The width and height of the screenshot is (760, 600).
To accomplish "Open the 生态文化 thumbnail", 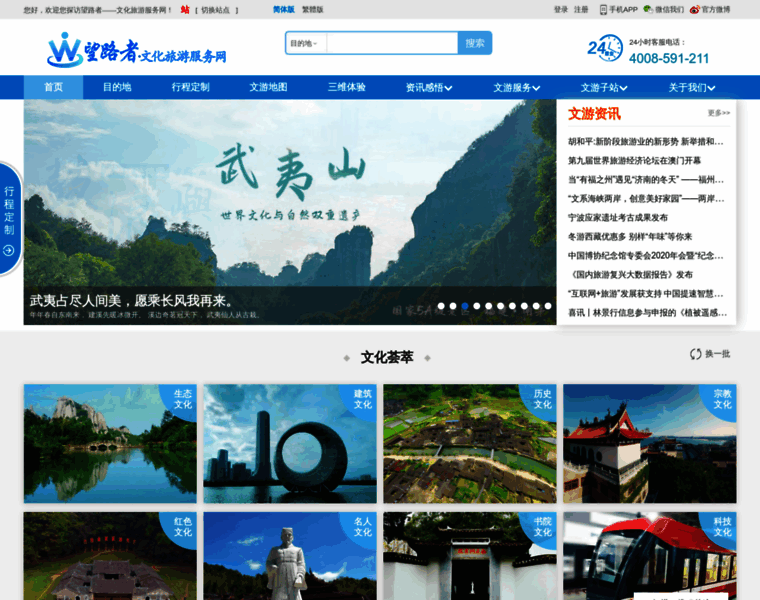I will [111, 443].
